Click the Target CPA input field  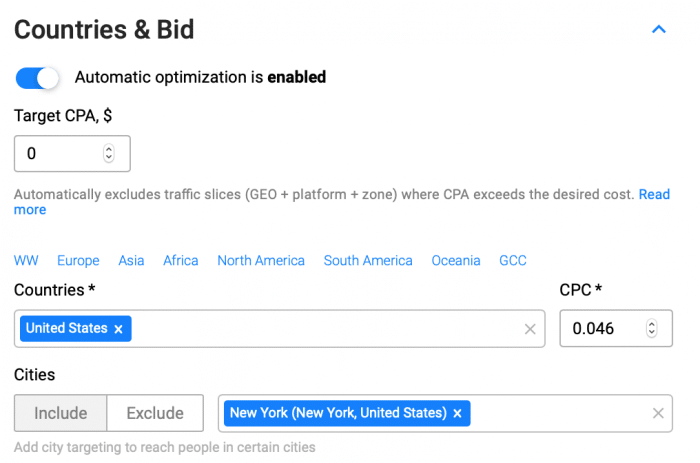tap(72, 154)
